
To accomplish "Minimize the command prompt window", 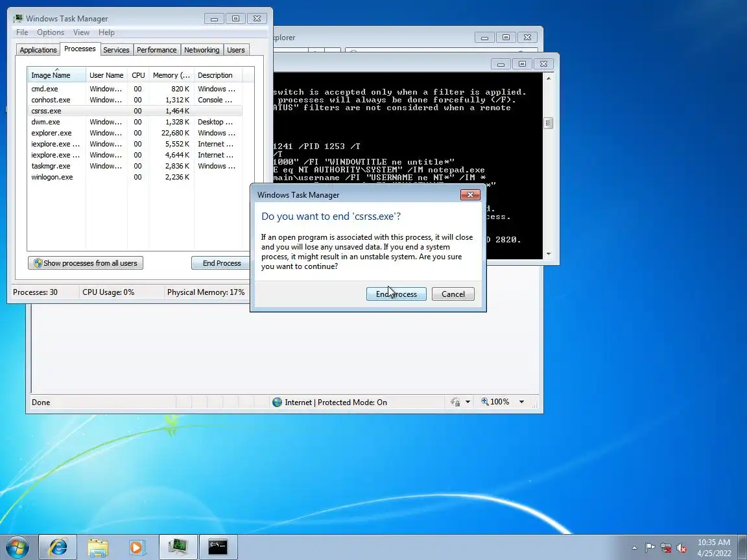I will pyautogui.click(x=500, y=64).
